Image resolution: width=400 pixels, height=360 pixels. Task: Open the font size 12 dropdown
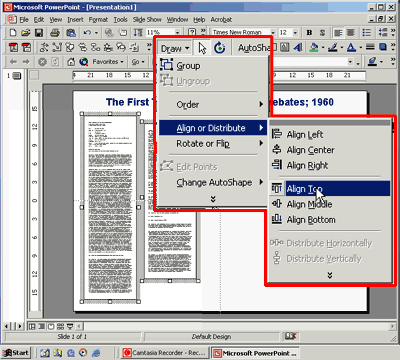(x=295, y=33)
